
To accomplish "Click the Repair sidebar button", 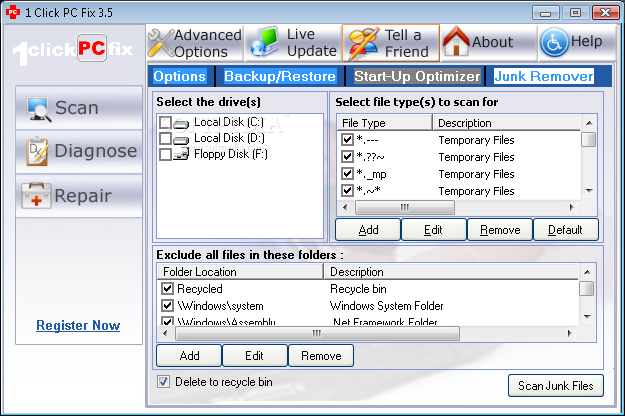I will (x=79, y=196).
